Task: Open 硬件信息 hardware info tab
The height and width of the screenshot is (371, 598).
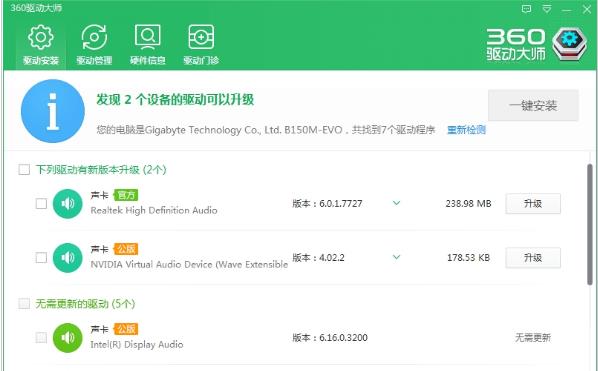Action: click(147, 45)
